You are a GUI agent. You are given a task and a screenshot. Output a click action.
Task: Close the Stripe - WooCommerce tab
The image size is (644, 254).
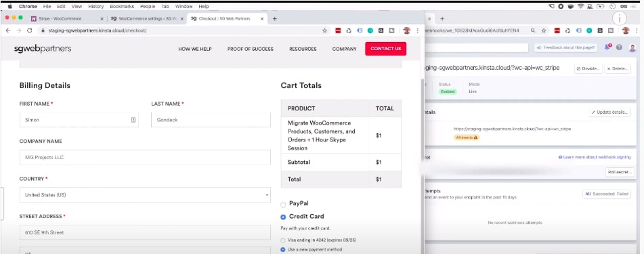coord(102,19)
